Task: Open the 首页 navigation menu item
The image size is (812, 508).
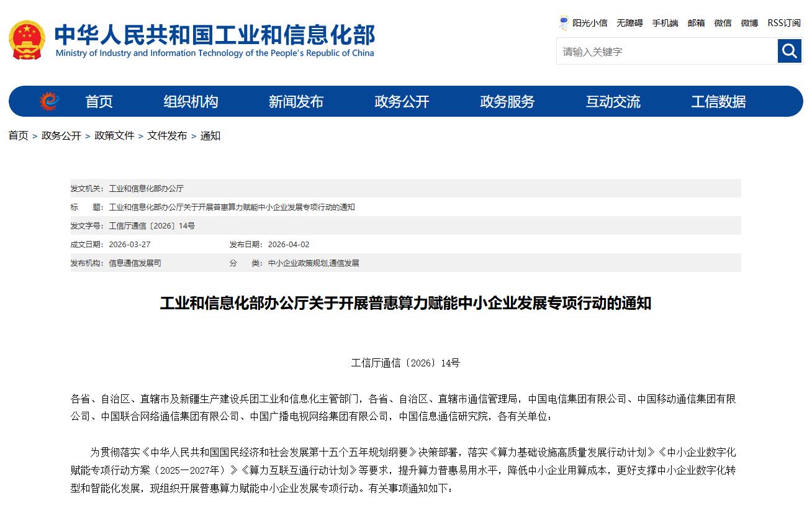Action: (99, 102)
